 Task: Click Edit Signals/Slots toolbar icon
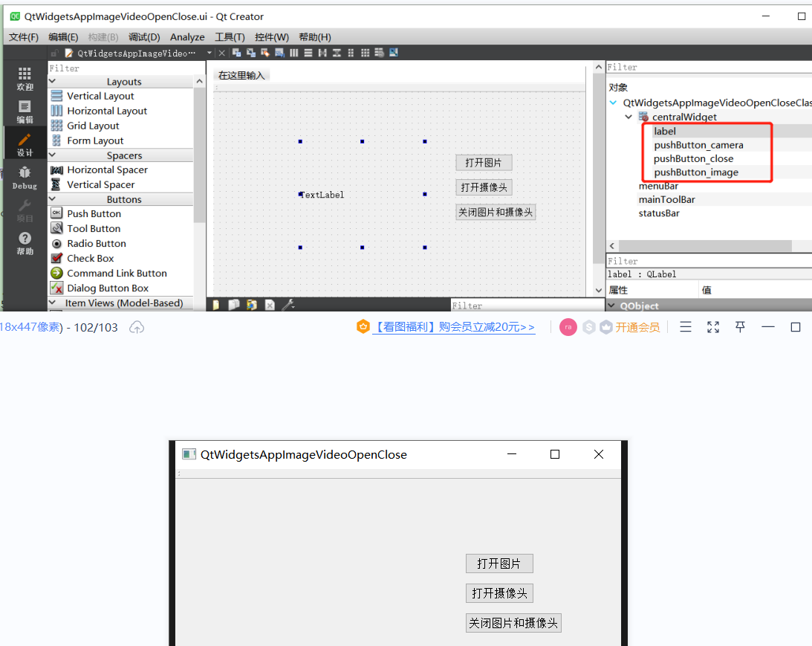[251, 53]
